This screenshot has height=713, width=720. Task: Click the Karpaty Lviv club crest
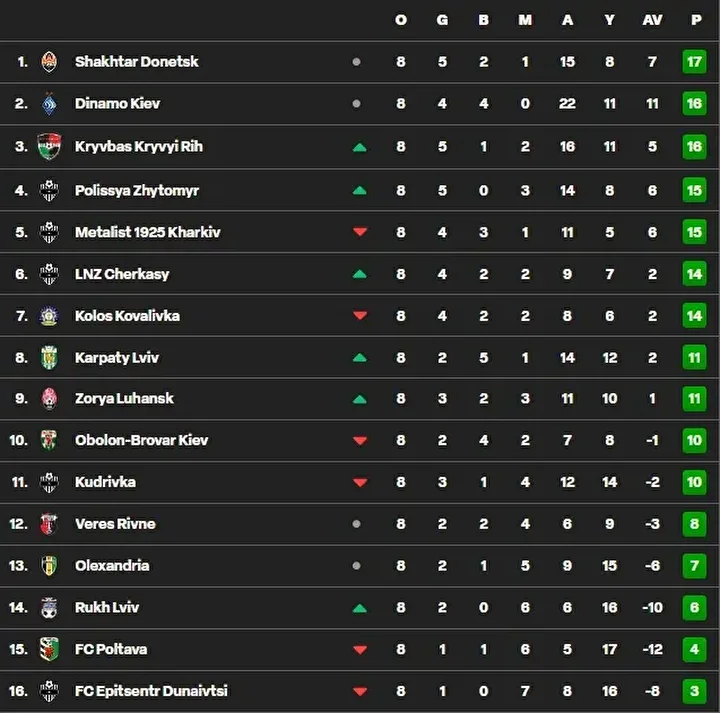point(49,358)
